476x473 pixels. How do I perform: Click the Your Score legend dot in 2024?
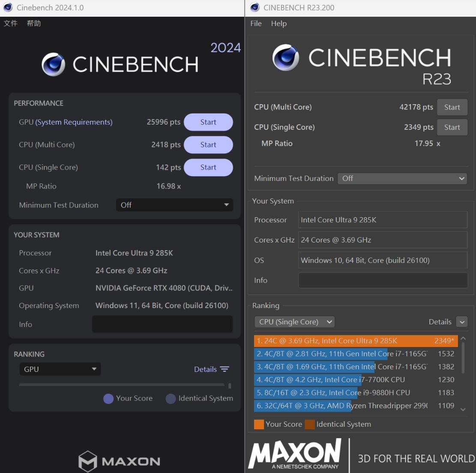[108, 398]
